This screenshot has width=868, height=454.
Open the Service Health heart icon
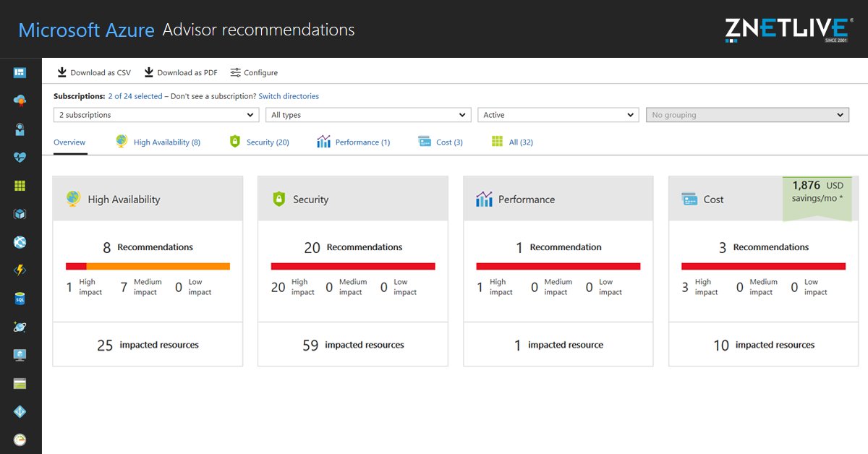pos(20,158)
